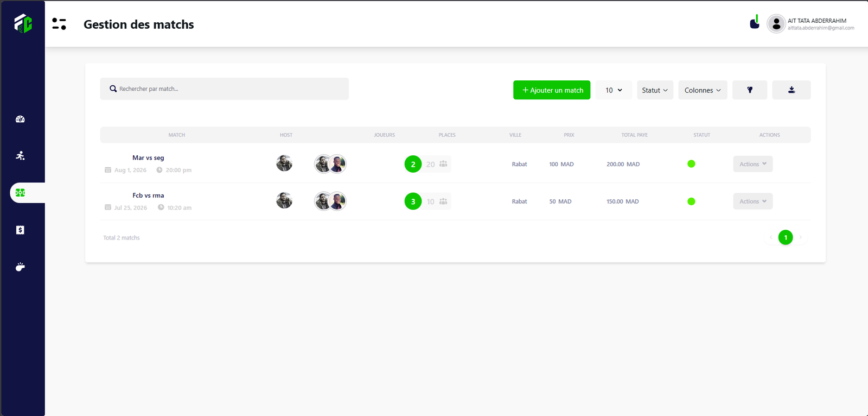868x416 pixels.
Task: Click the green joueurs count 2 badge
Action: tap(413, 164)
